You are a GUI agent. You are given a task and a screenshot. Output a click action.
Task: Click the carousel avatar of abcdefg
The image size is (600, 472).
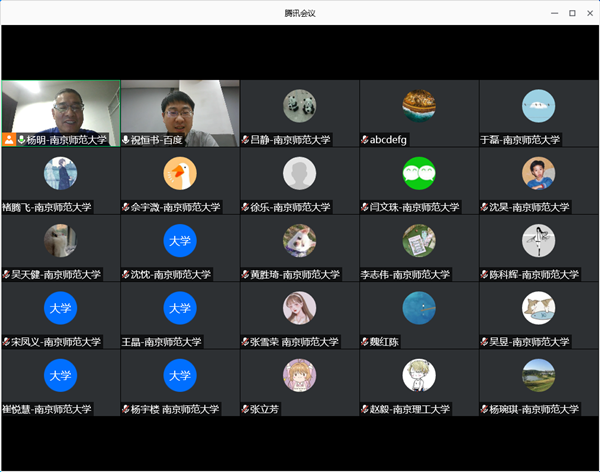point(419,106)
